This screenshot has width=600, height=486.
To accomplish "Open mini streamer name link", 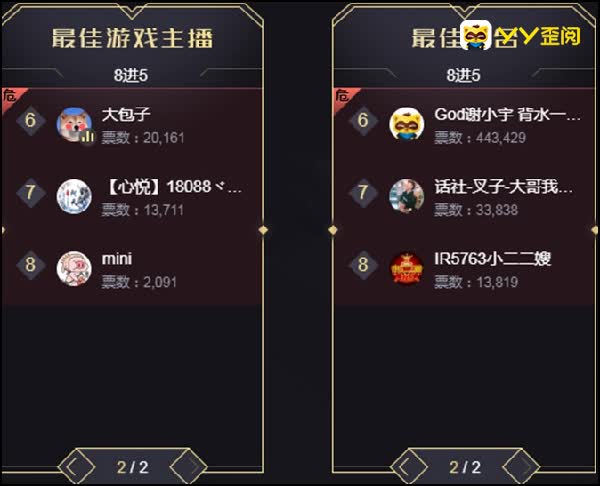I will tap(117, 259).
